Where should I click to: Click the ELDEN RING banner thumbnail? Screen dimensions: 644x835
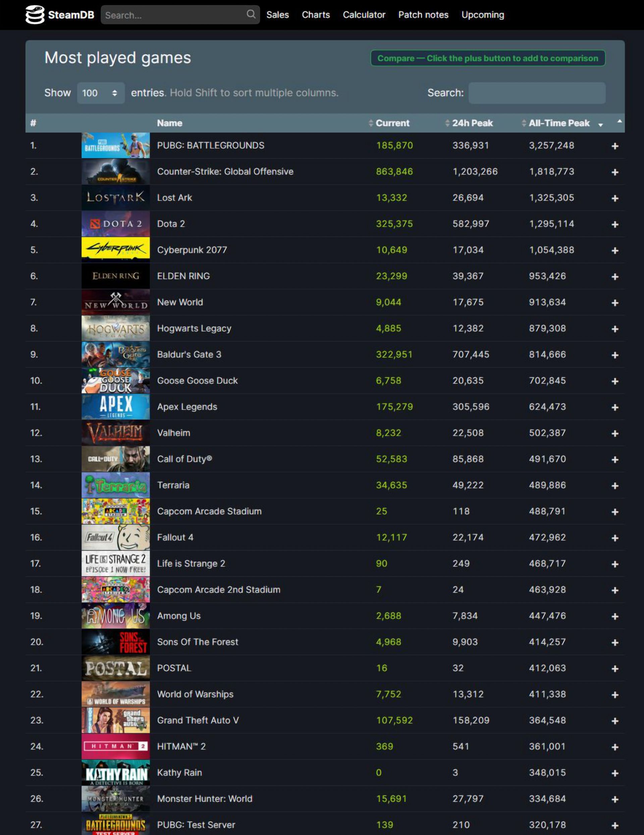click(115, 276)
